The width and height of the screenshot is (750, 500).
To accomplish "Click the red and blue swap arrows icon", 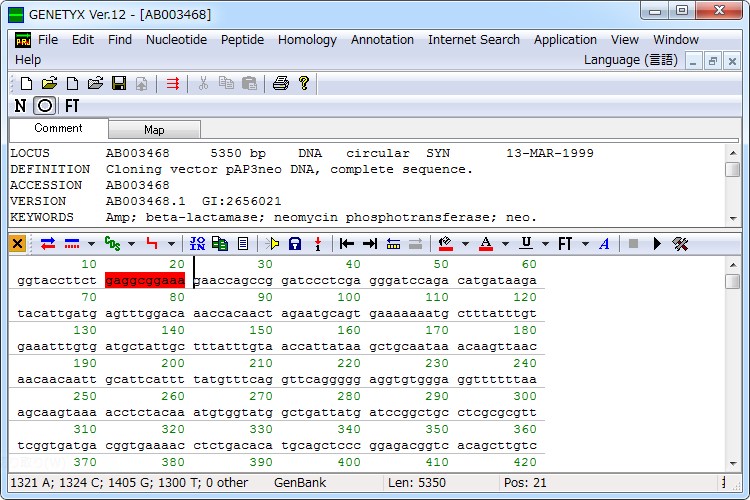I will coord(48,244).
